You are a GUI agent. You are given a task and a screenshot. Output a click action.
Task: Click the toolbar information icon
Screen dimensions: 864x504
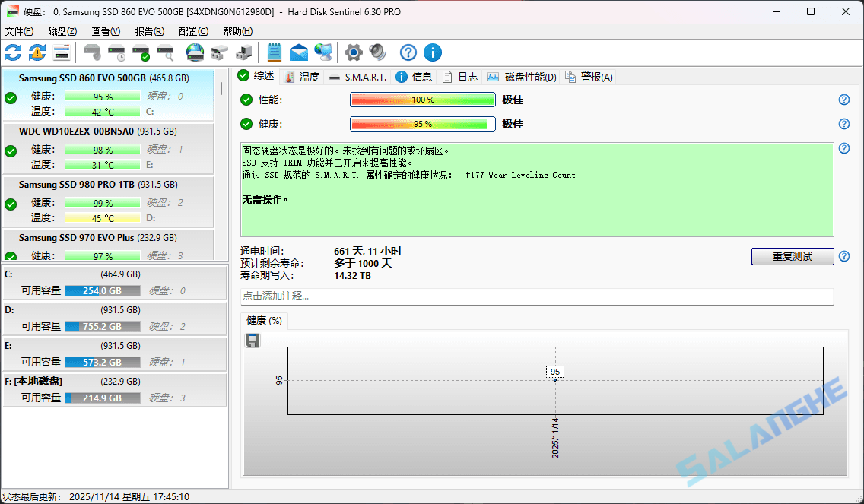(433, 52)
